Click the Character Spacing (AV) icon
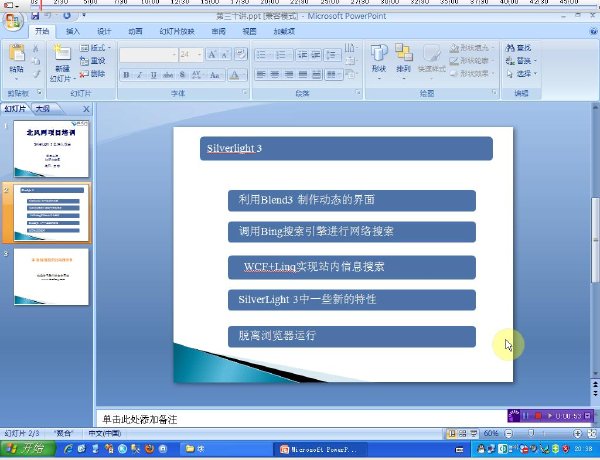Image resolution: width=600 pixels, height=460 pixels. point(196,75)
